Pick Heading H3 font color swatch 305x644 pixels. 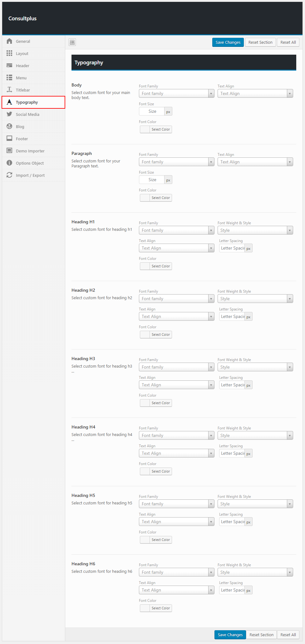145,403
